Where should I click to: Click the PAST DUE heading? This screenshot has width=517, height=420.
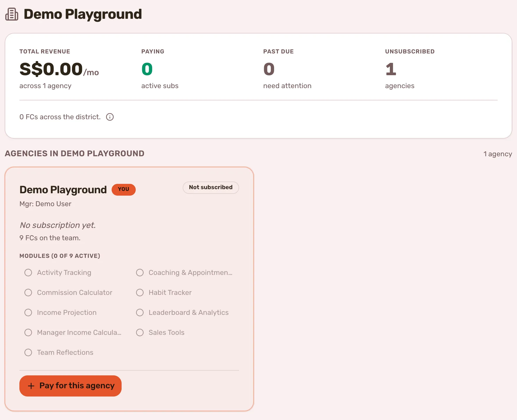pyautogui.click(x=278, y=51)
